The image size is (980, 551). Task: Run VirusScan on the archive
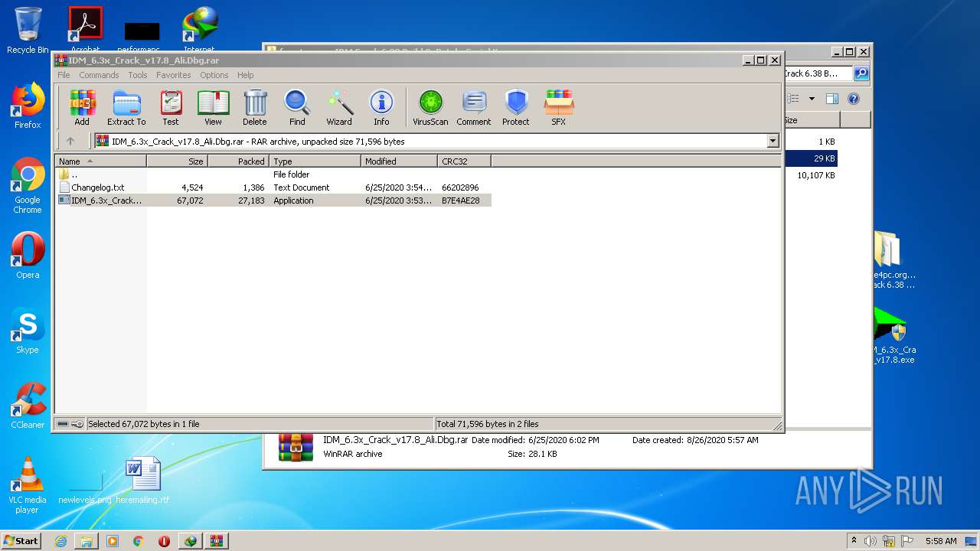430,107
